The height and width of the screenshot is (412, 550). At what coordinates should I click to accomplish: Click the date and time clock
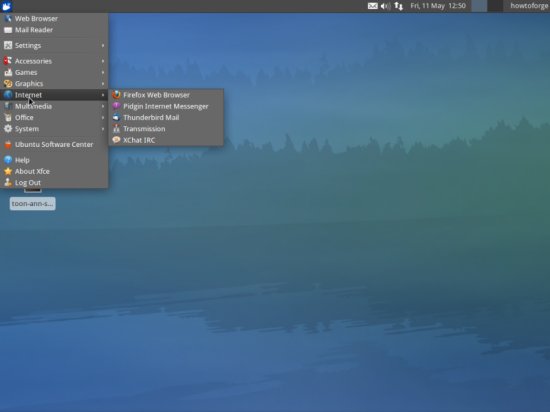point(438,6)
